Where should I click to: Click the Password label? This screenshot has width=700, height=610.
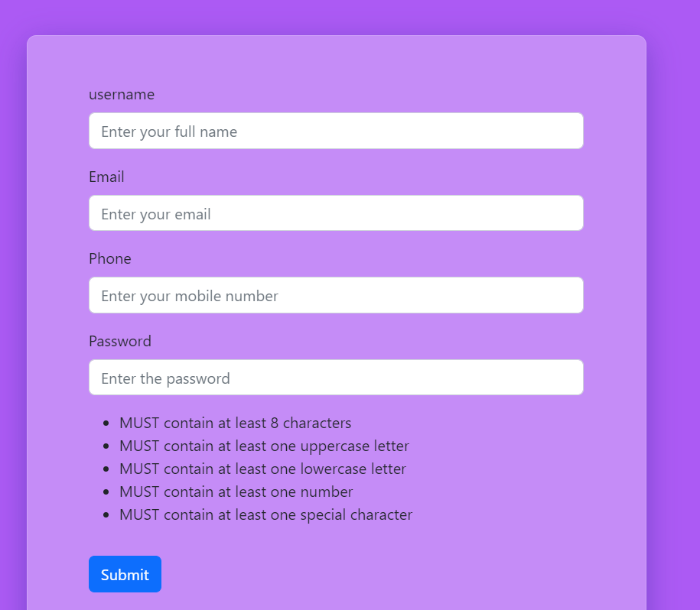120,341
